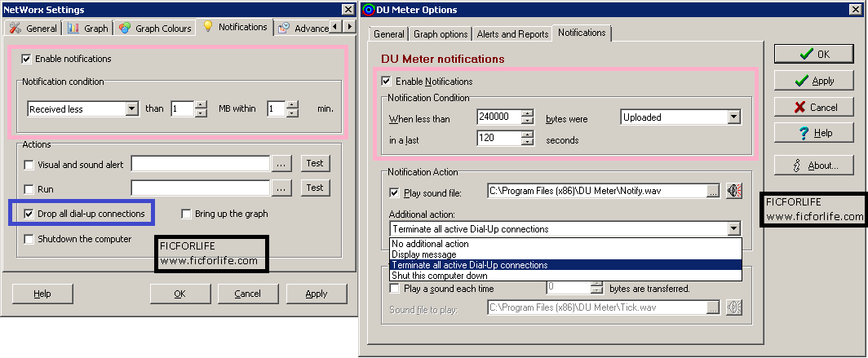The height and width of the screenshot is (358, 868).
Task: Apply changes in DU Meter Options
Action: click(814, 81)
